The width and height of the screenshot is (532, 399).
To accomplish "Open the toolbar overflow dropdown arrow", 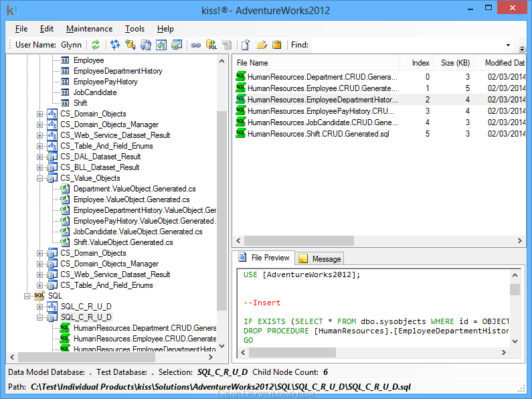I will [x=522, y=48].
